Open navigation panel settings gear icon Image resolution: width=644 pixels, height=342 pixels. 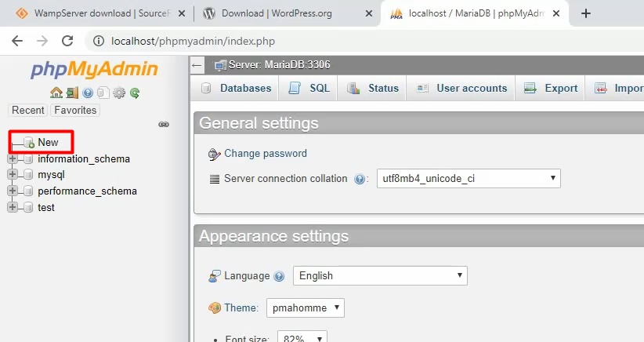point(119,93)
